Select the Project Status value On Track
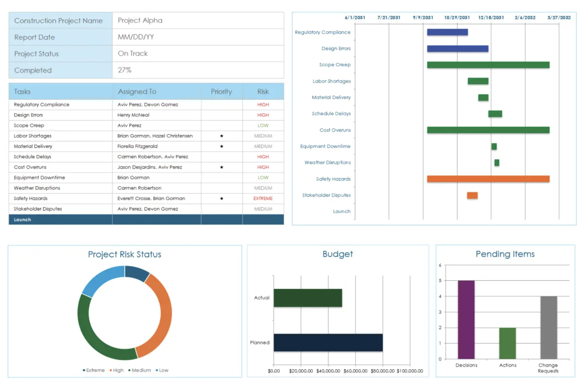 point(133,53)
